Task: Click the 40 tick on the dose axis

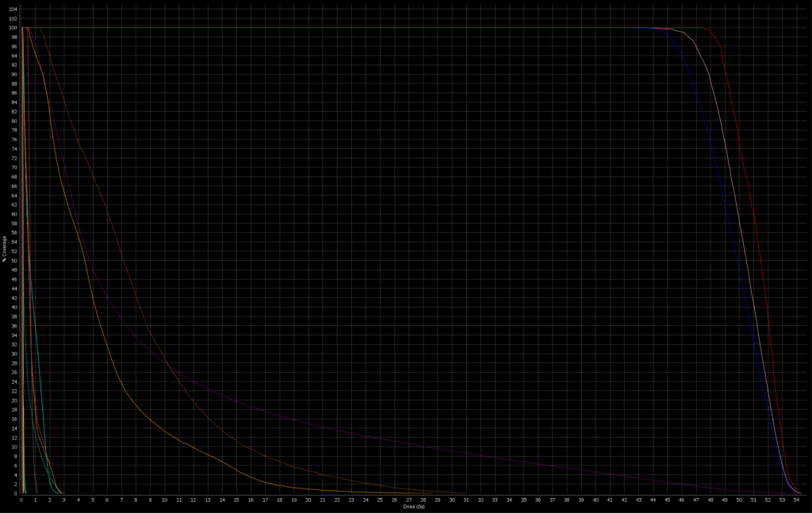Action: pyautogui.click(x=596, y=500)
